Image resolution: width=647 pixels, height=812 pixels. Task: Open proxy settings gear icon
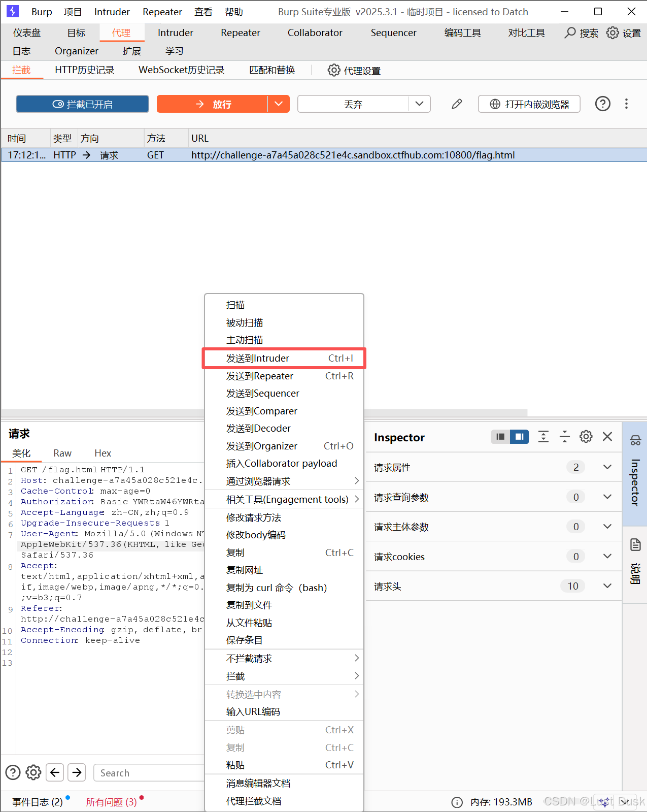pyautogui.click(x=333, y=70)
